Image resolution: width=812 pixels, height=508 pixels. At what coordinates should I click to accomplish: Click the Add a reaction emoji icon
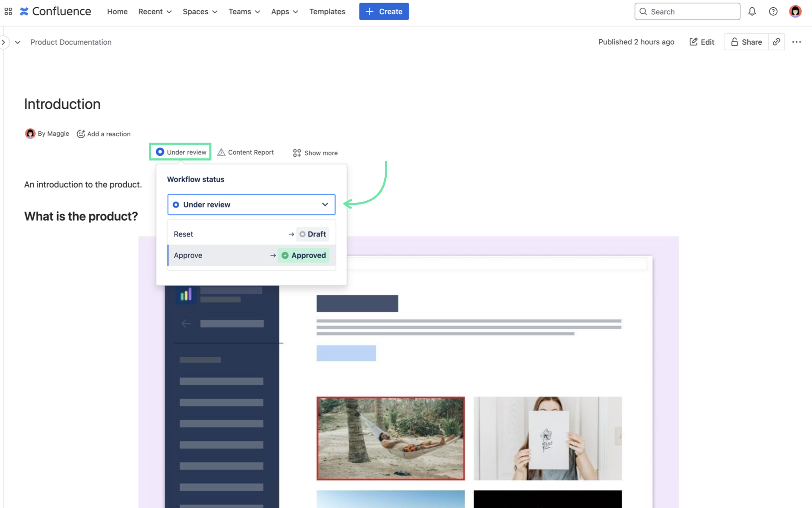click(x=81, y=134)
